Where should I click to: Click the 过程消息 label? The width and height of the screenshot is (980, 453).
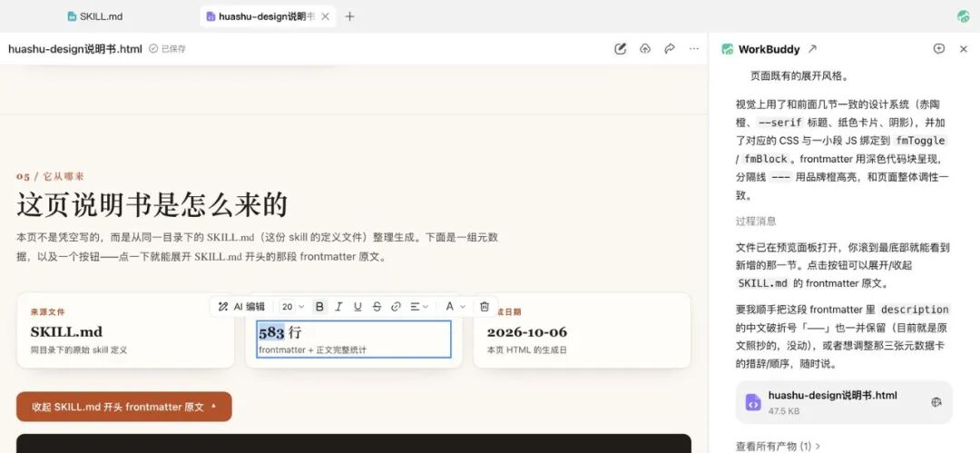pyautogui.click(x=756, y=221)
